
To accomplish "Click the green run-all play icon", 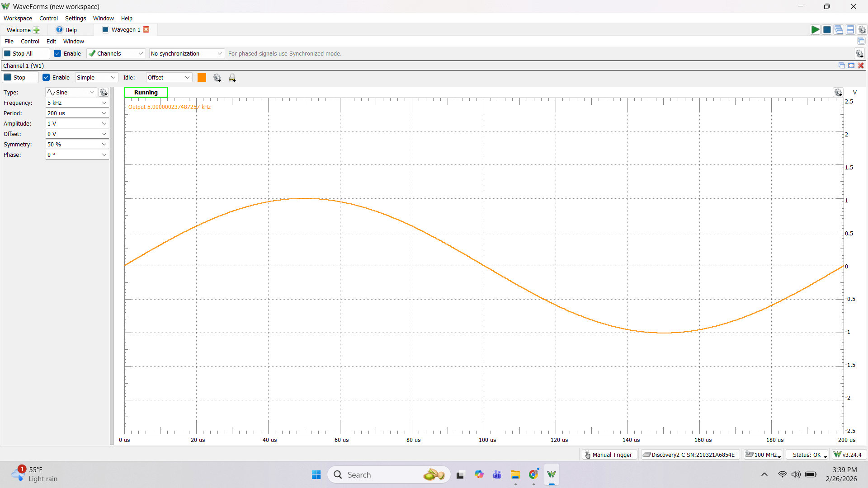I will [x=815, y=30].
